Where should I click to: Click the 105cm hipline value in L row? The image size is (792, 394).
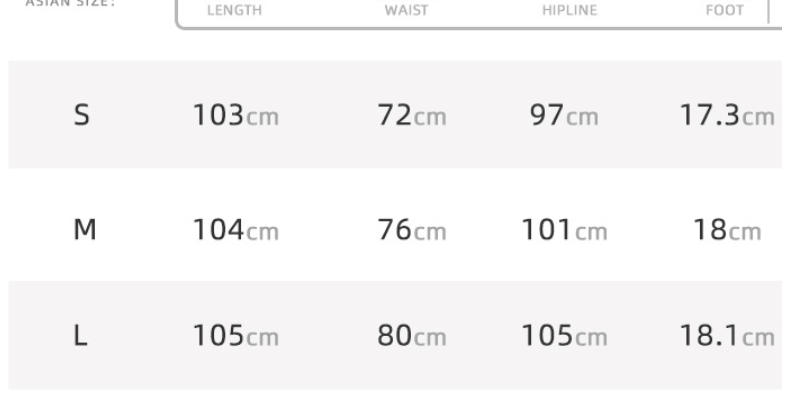point(564,336)
